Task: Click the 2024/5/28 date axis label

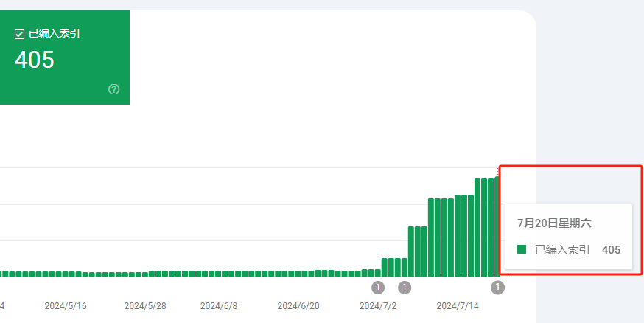Action: (145, 305)
